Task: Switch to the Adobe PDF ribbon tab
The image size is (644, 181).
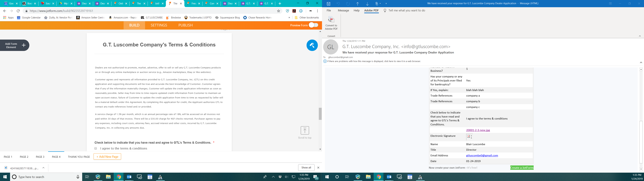Action: (x=371, y=10)
